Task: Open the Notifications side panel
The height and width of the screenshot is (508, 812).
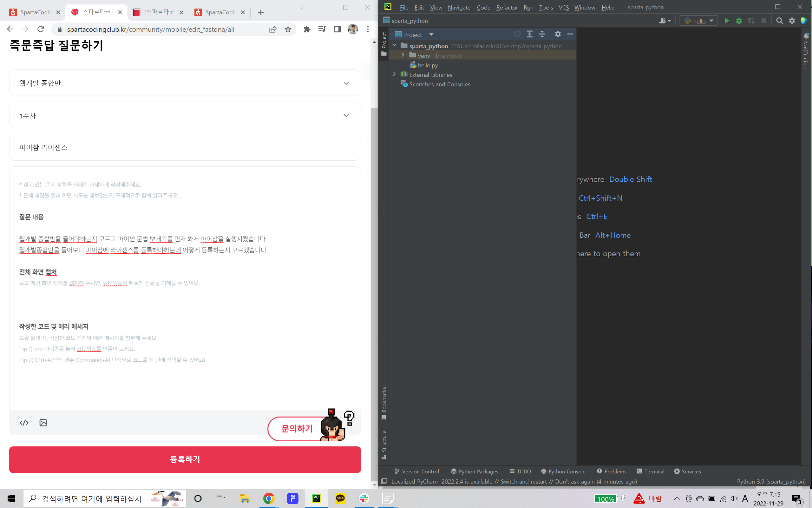Action: pos(806,51)
